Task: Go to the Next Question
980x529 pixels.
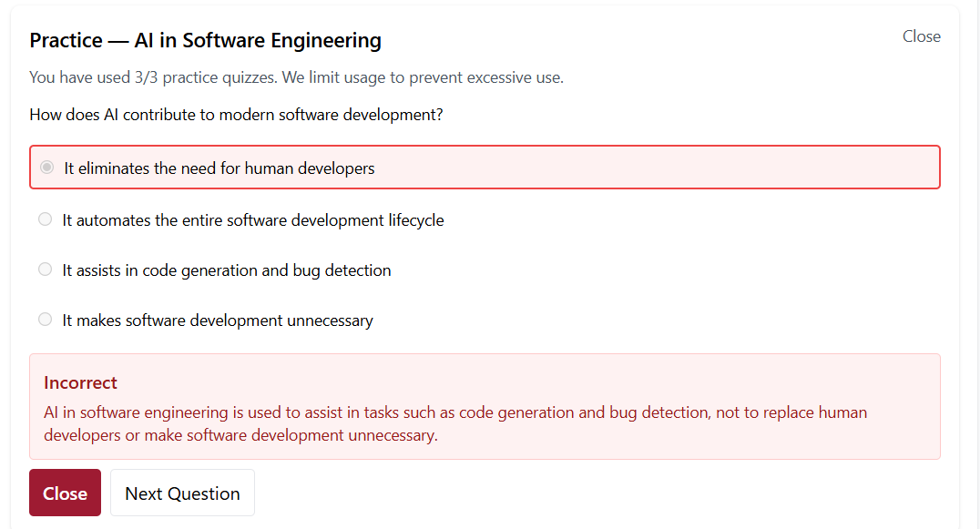Action: pos(182,493)
